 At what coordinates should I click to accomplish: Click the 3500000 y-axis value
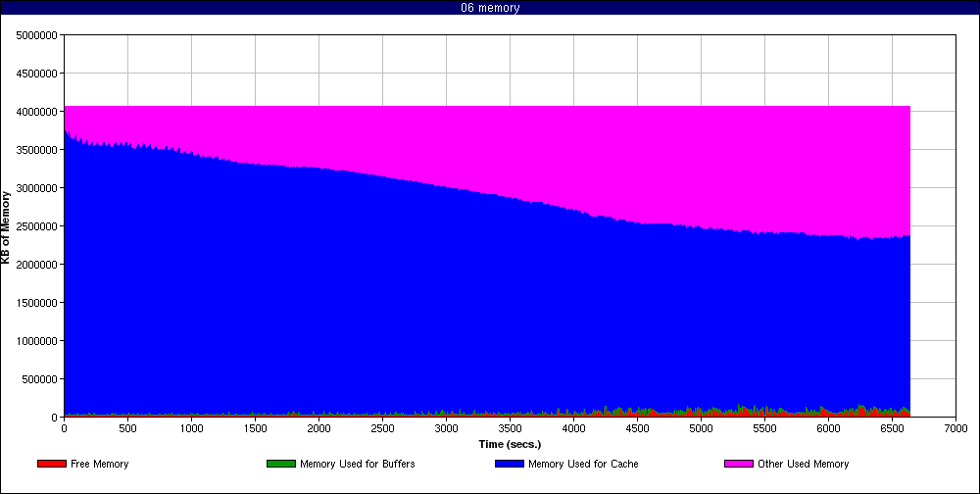click(37, 149)
